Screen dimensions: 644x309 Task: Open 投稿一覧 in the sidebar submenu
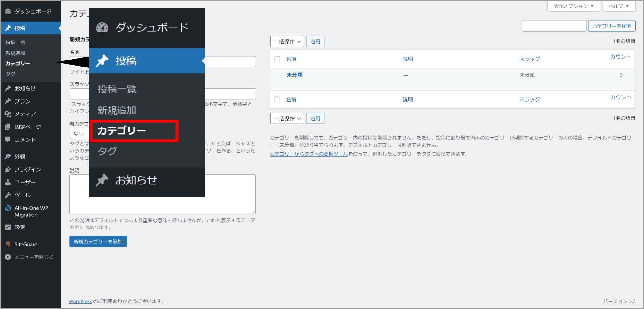(15, 43)
